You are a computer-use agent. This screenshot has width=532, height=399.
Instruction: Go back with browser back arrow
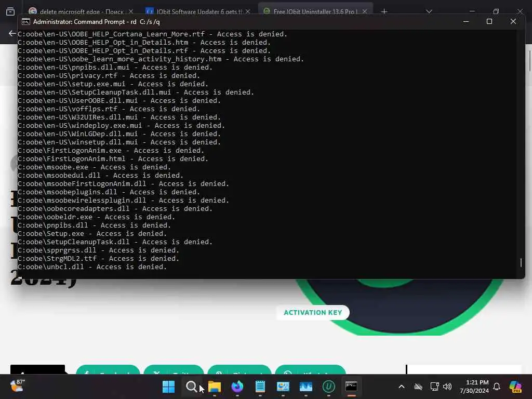coord(12,33)
